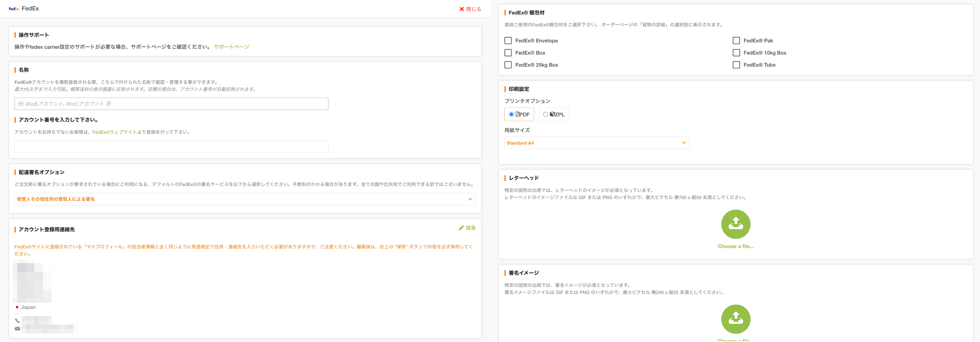Viewport: 980px width, 342px height.
Task: Click the account name input field
Action: (171, 104)
